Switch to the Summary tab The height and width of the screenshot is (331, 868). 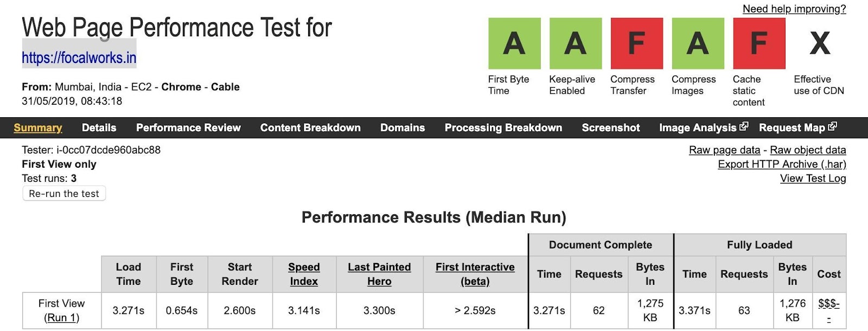pyautogui.click(x=37, y=128)
